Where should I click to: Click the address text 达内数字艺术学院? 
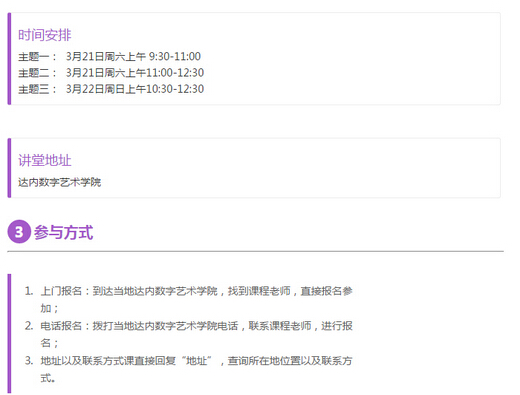59,182
